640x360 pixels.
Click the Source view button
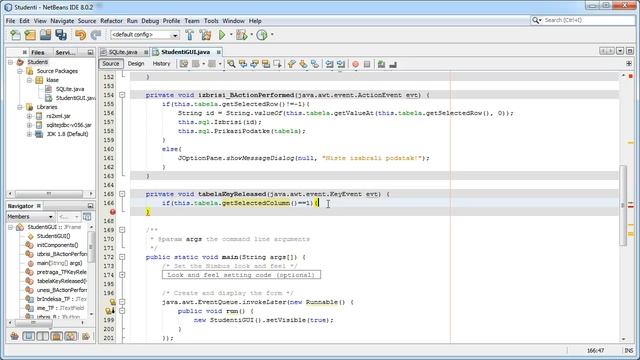pyautogui.click(x=111, y=64)
